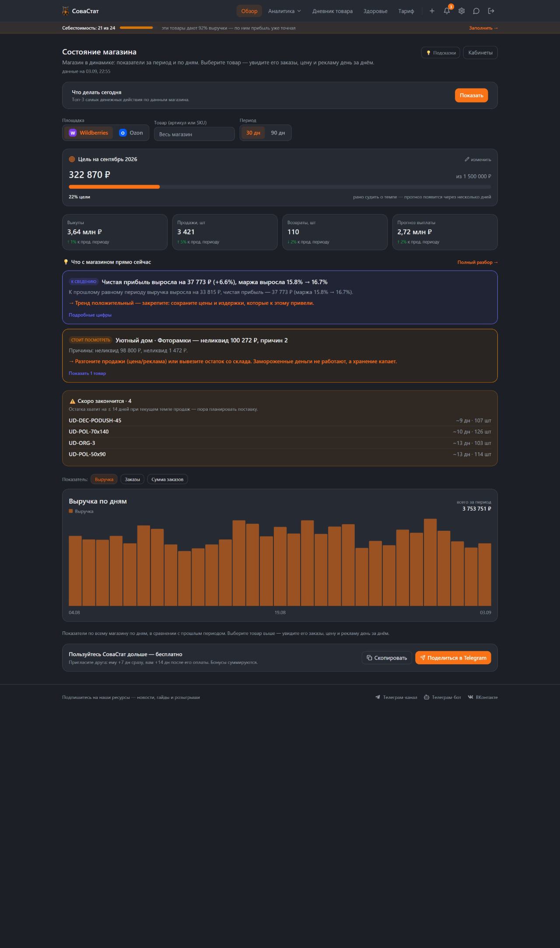Expand Подробные цифры details
Screen dimensions: 560x948
pyautogui.click(x=90, y=315)
